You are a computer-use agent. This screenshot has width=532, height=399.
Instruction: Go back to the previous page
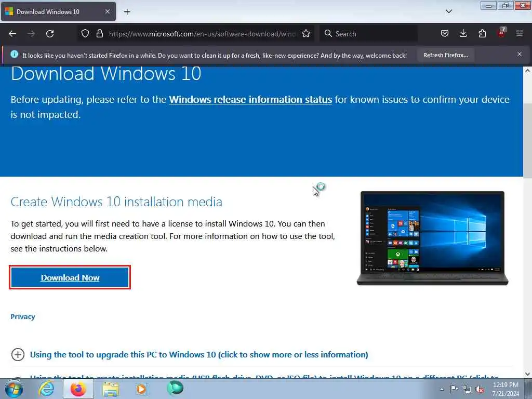click(x=12, y=34)
